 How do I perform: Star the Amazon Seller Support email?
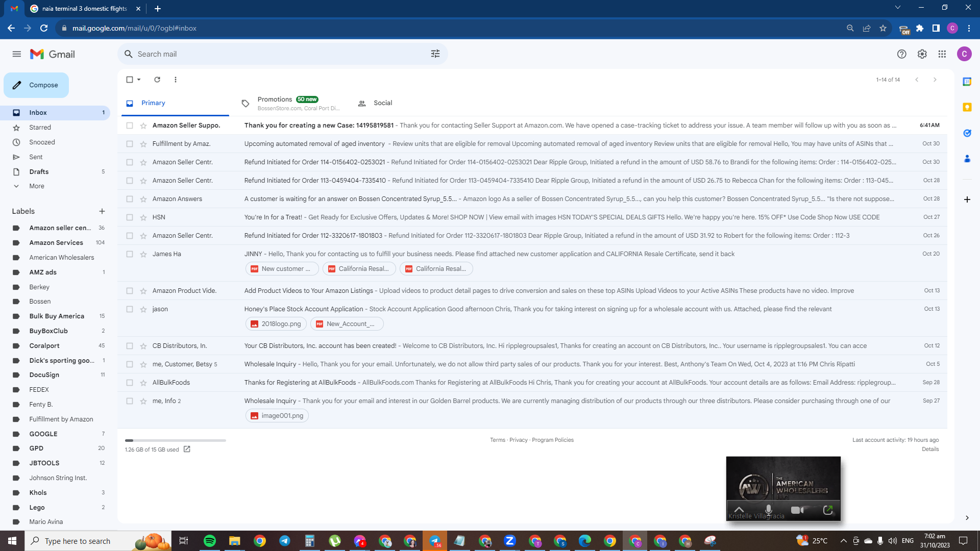[143, 126]
